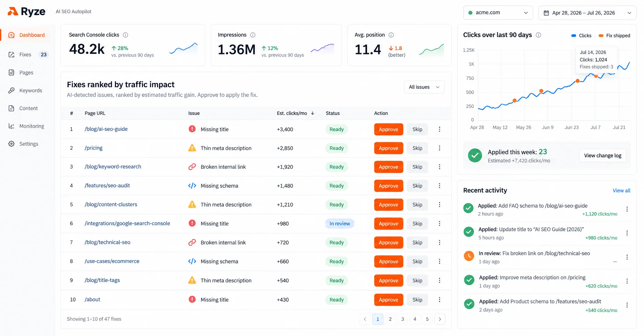Click the In review status badge
The height and width of the screenshot is (336, 644).
pos(340,224)
